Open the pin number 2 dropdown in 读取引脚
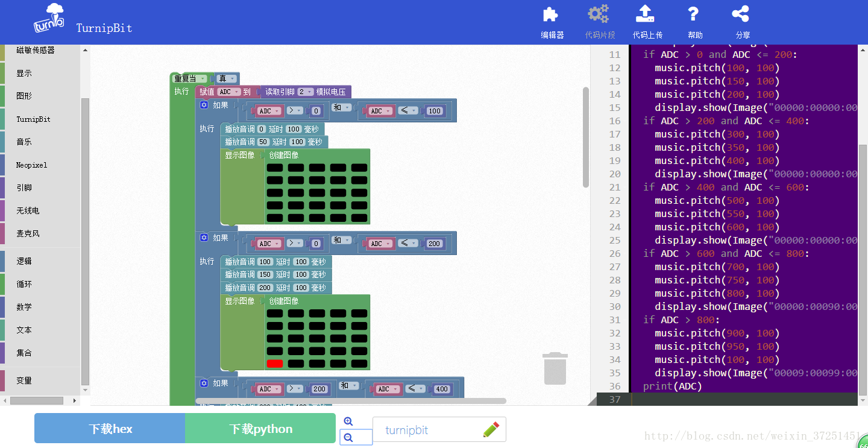The width and height of the screenshot is (868, 448). (x=306, y=92)
